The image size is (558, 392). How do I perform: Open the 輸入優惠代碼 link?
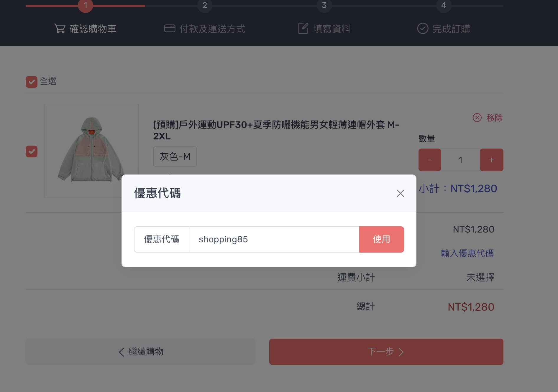click(467, 253)
